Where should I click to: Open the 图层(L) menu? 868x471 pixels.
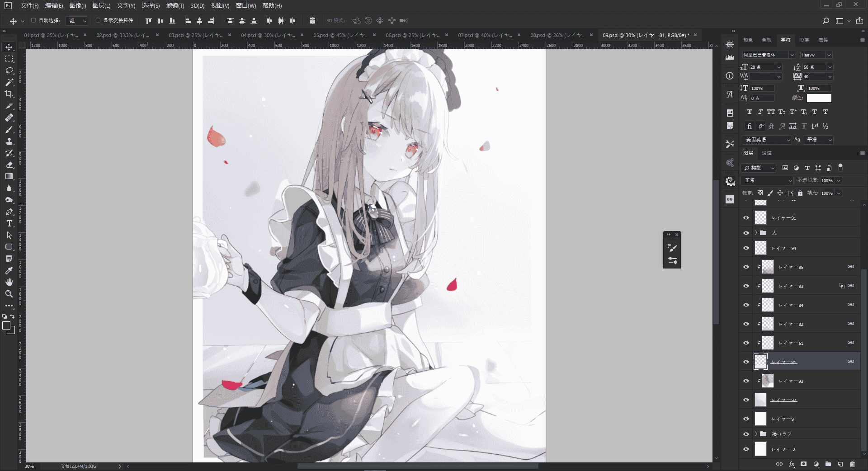tap(101, 5)
